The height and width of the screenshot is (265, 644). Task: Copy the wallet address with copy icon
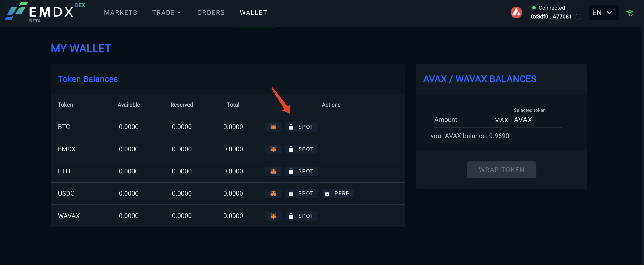(578, 17)
